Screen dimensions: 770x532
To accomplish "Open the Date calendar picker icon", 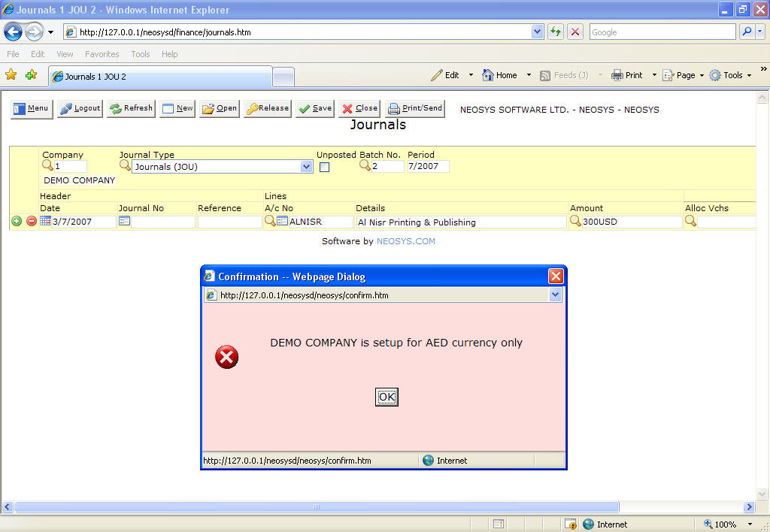I will point(45,221).
